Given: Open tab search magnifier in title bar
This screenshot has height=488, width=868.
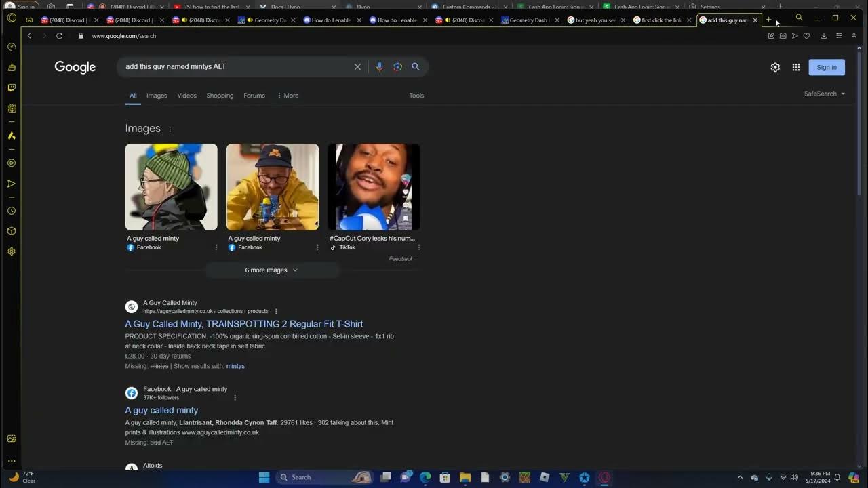Looking at the screenshot, I should coord(799,18).
